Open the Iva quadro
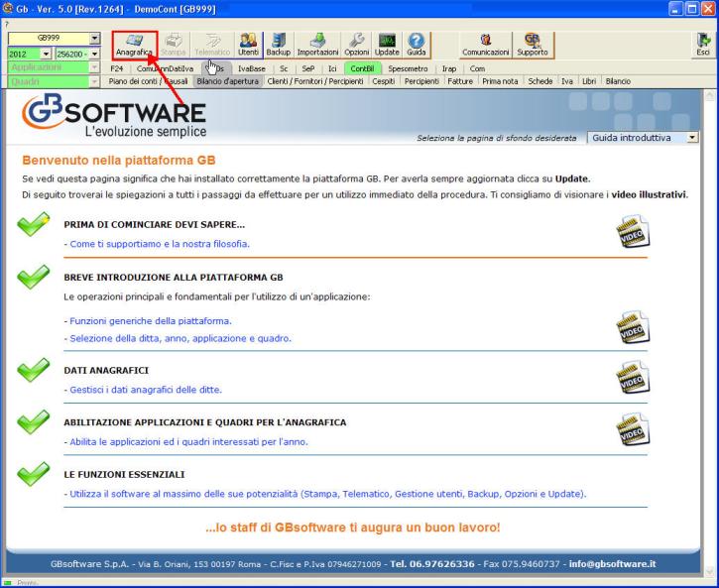The width and height of the screenshot is (719, 588). pos(567,81)
